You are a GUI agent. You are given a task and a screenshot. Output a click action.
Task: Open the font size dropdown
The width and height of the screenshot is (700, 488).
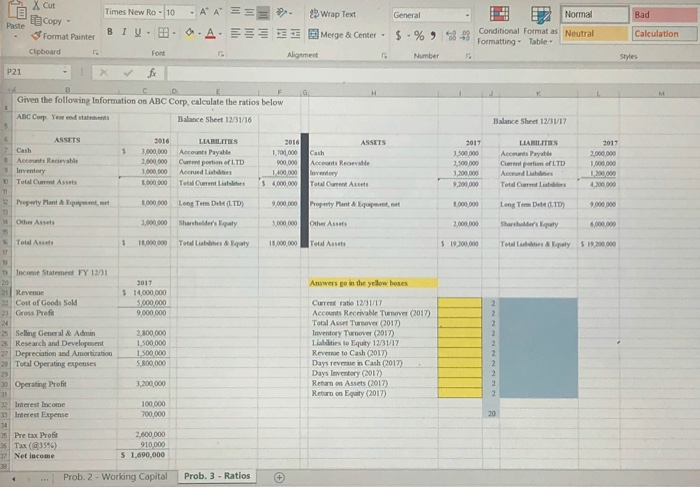(192, 13)
